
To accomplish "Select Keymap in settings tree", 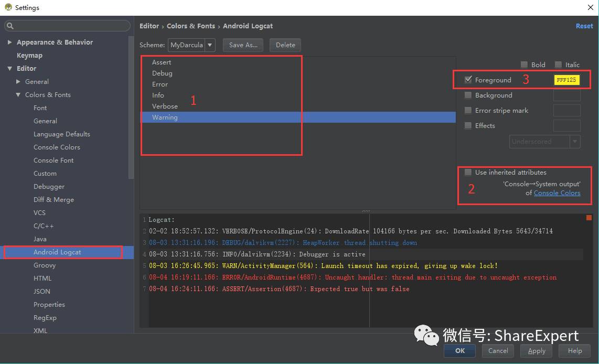I will [x=29, y=56].
